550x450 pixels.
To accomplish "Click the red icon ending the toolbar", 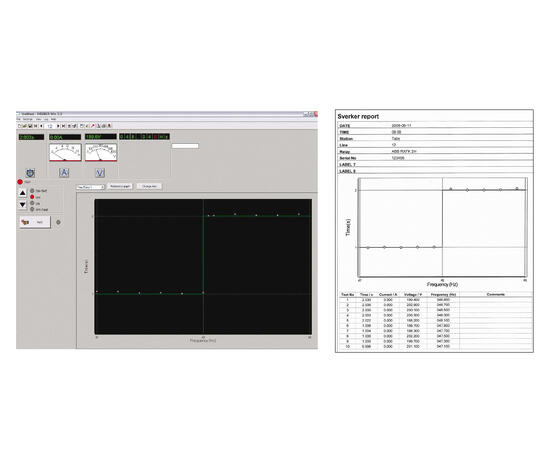I will tap(109, 126).
